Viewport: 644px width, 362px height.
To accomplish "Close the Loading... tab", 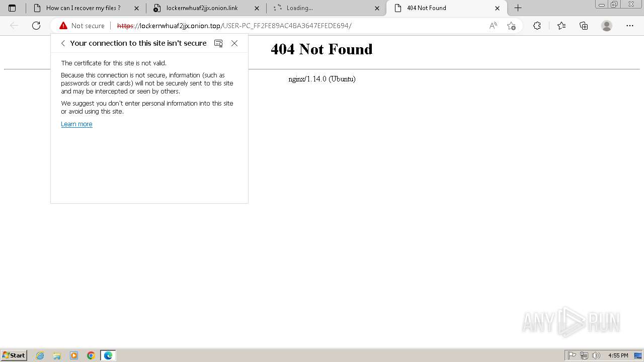I will coord(377,8).
